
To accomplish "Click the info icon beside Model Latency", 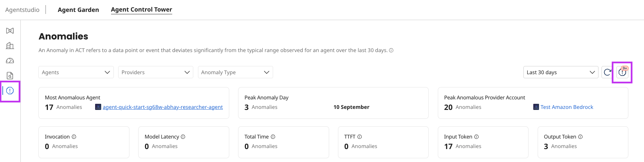I will click(x=183, y=137).
